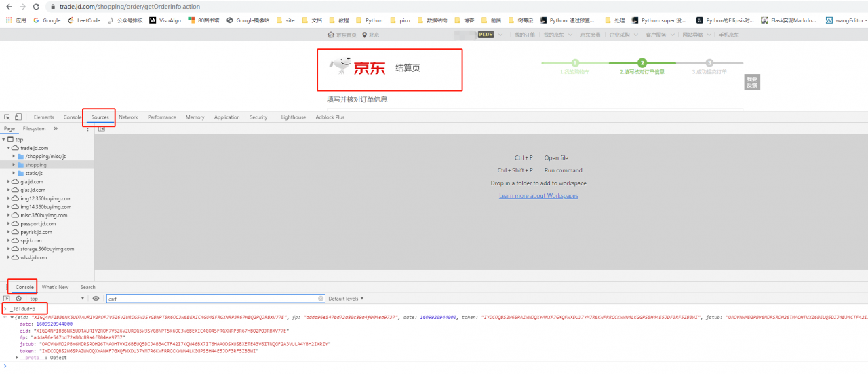Open the What's New drawer tab

[55, 287]
